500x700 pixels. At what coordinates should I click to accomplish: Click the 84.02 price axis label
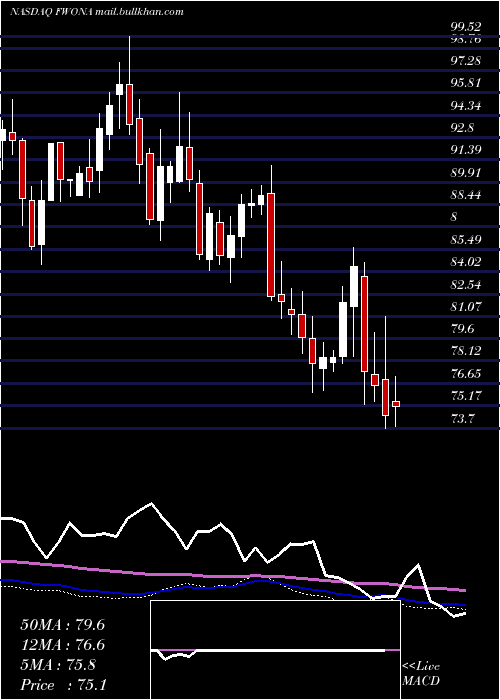pos(466,262)
